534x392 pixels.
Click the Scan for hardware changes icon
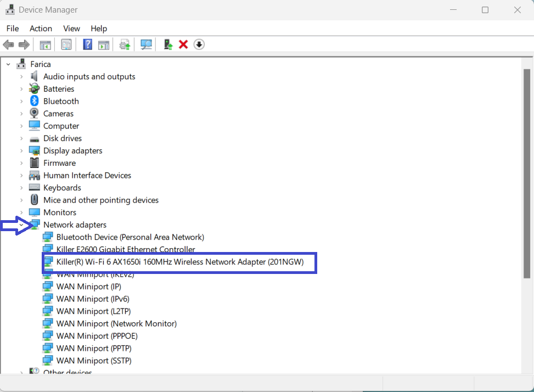(146, 44)
